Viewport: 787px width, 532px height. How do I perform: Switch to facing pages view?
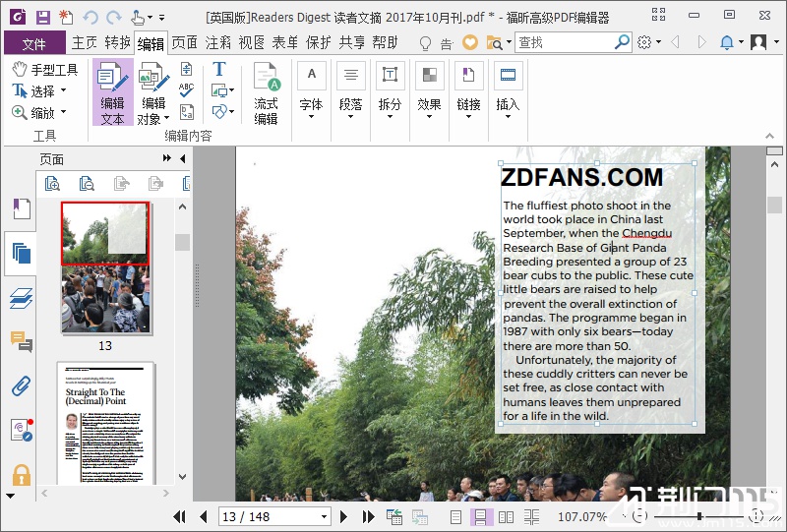click(506, 516)
